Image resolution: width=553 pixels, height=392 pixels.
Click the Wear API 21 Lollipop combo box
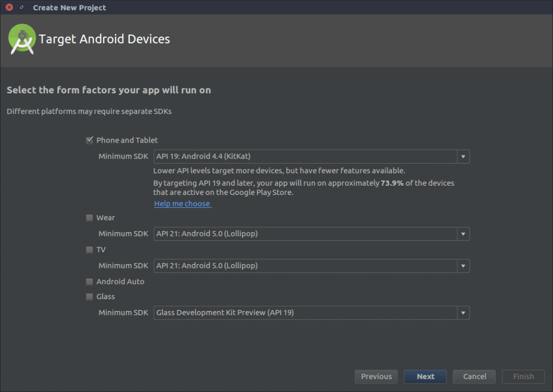312,234
